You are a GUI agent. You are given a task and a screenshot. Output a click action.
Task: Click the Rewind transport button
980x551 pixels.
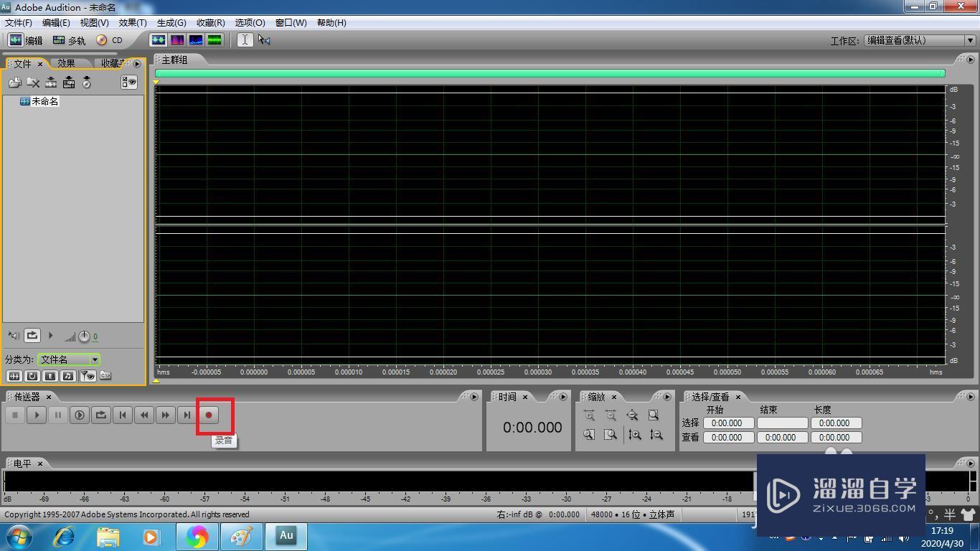(x=144, y=415)
